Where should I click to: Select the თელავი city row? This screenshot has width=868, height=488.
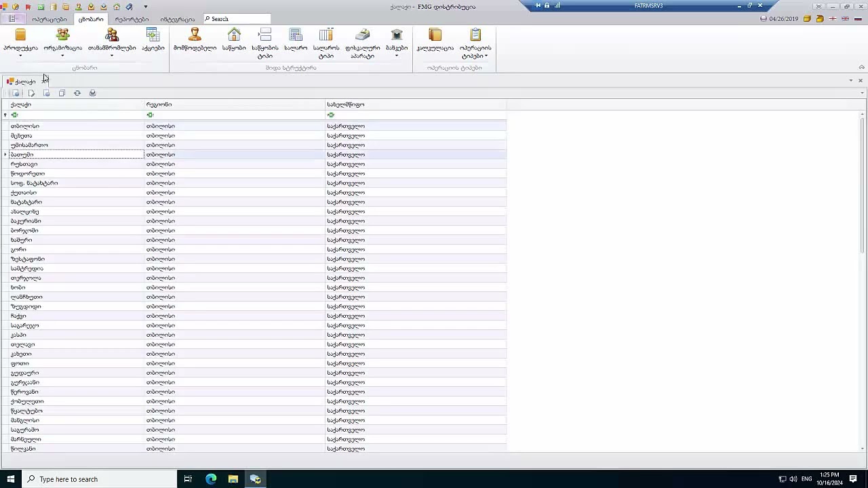click(x=257, y=344)
